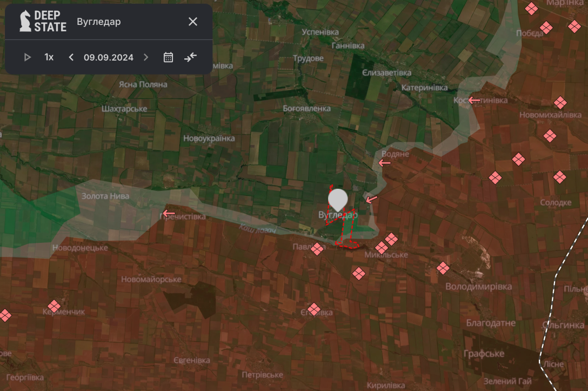Click the attack arrow on Костянтинівка
Image resolution: width=588 pixels, height=391 pixels.
[474, 100]
